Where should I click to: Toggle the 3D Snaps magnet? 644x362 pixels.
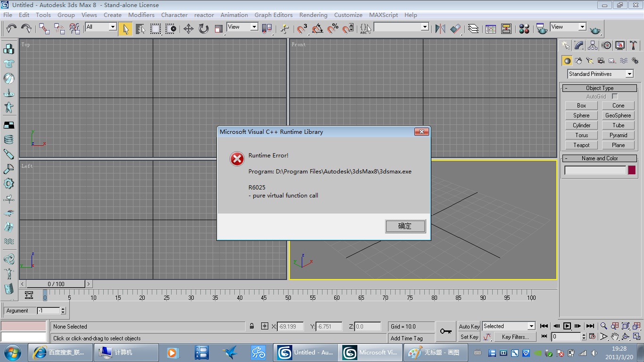click(x=303, y=29)
